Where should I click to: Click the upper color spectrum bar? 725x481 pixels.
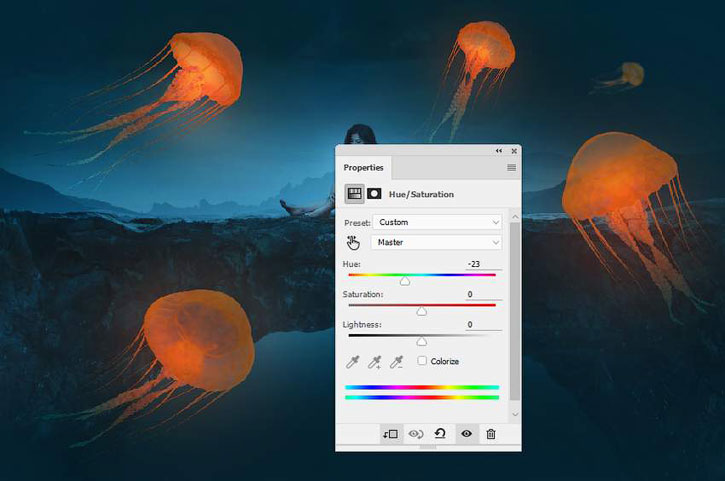click(x=422, y=388)
